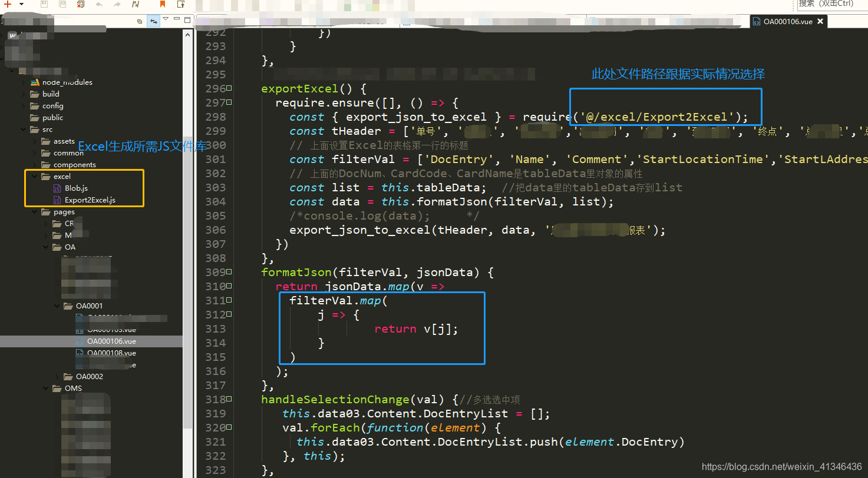Click the Save All toolbar icon
Viewport: 868px width, 478px height.
(62, 4)
